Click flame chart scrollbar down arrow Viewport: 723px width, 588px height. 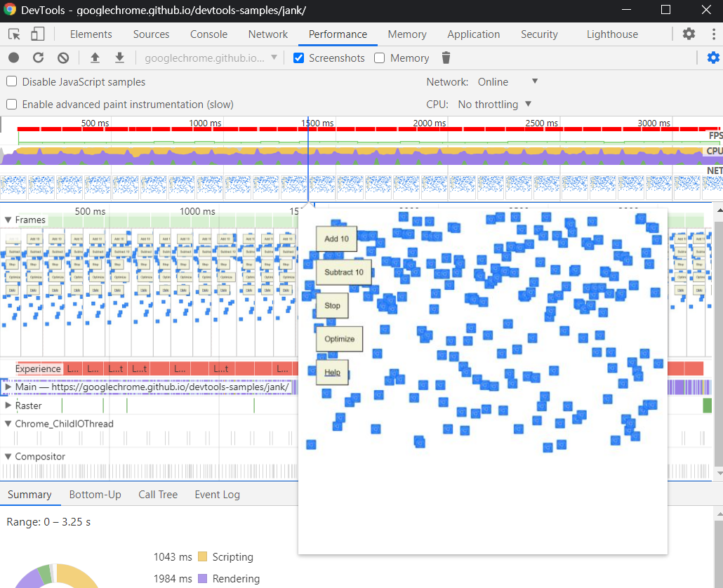(719, 473)
